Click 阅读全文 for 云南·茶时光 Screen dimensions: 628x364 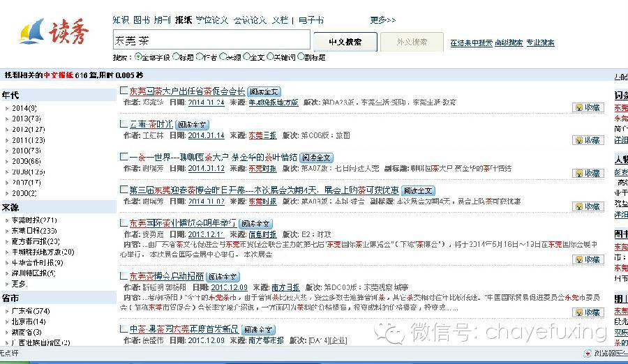[x=193, y=125]
